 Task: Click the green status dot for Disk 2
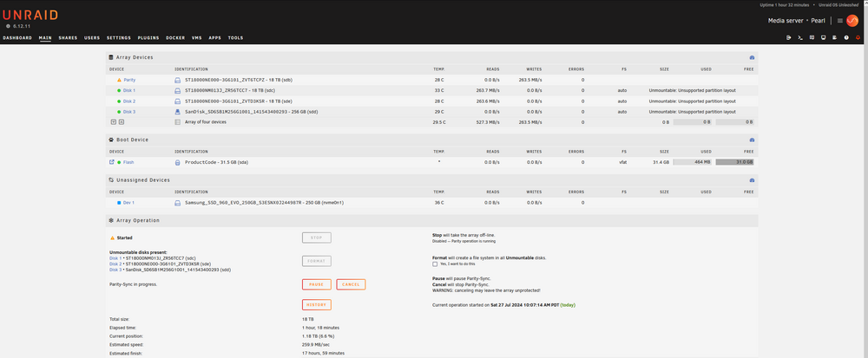(119, 101)
